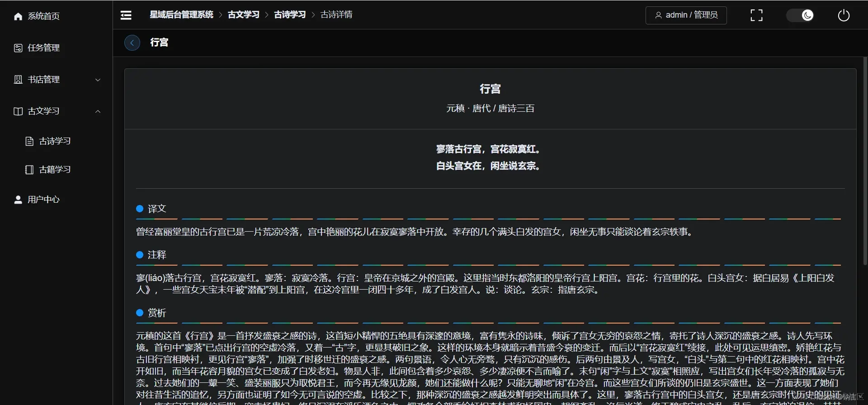
Task: Click the home icon next to 系统首页
Action: coord(18,16)
